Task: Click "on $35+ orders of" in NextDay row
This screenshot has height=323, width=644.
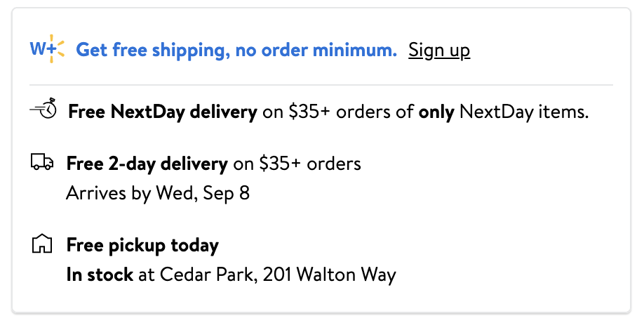Action: [337, 112]
